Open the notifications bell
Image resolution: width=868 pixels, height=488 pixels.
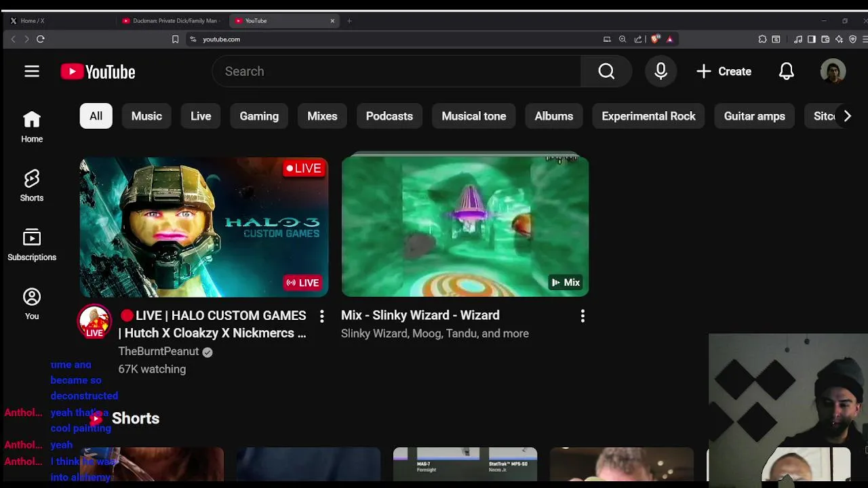click(x=786, y=71)
